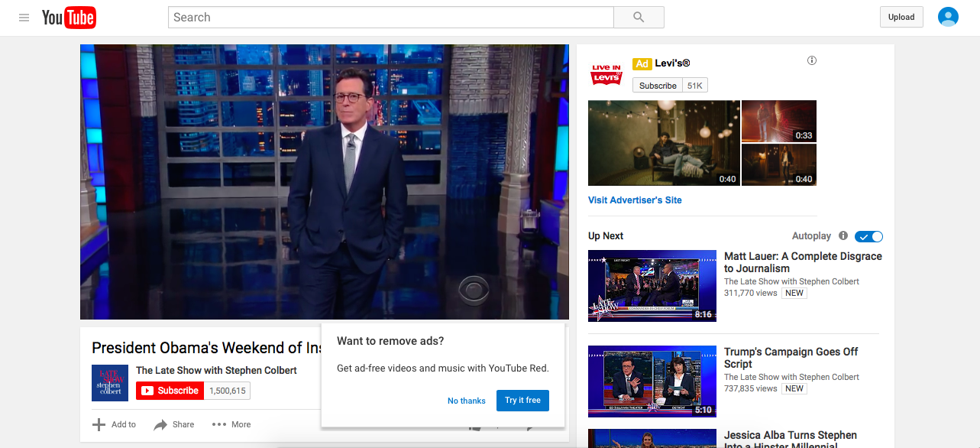Open the large Levi's ad thumbnail
Screen dimensions: 980x448
664,143
